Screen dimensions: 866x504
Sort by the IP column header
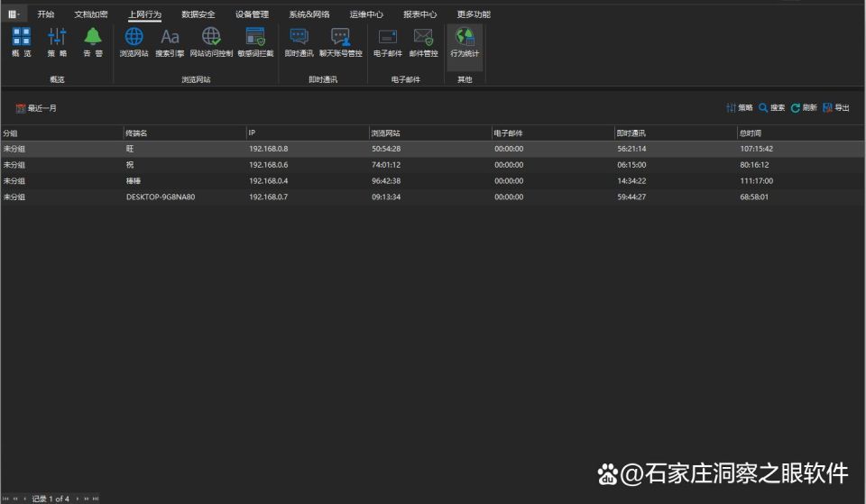coord(308,133)
